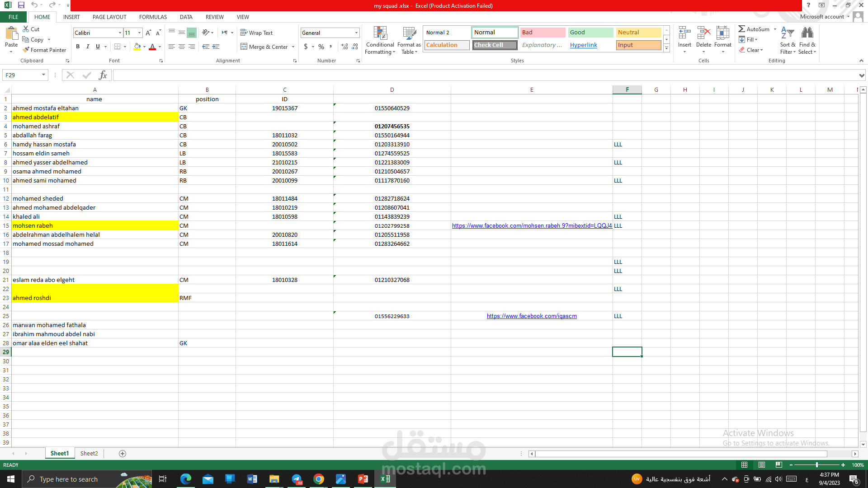Apply the Good cell style
This screenshot has width=868, height=488.
pos(590,33)
